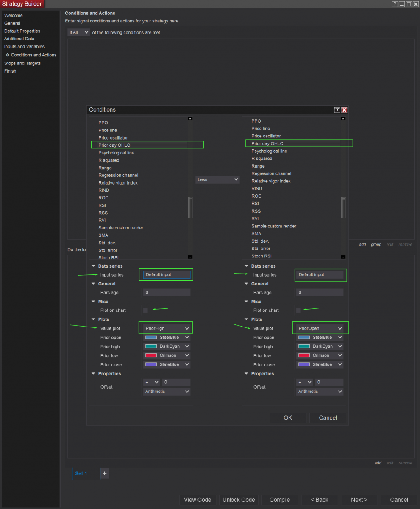Click the plus icon to add a set

(x=105, y=473)
